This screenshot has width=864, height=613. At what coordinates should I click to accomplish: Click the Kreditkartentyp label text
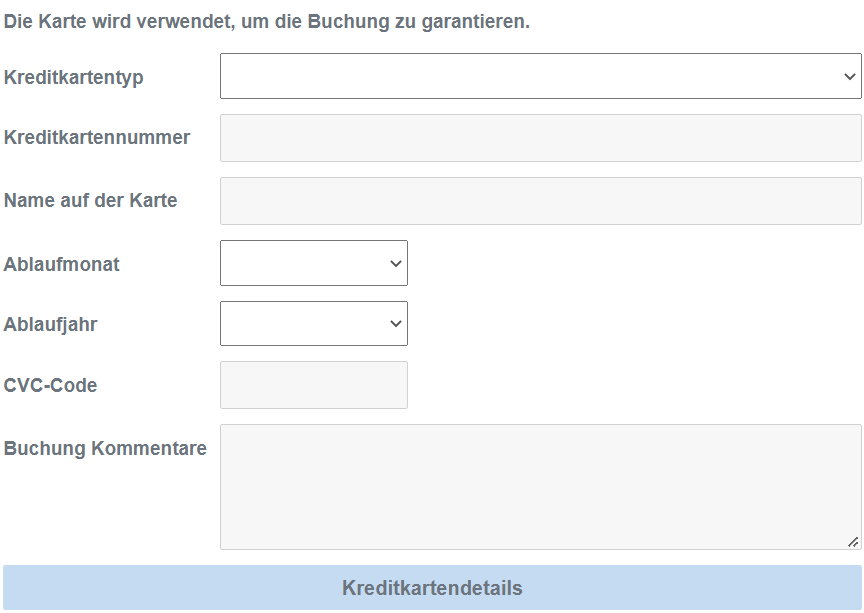point(74,77)
